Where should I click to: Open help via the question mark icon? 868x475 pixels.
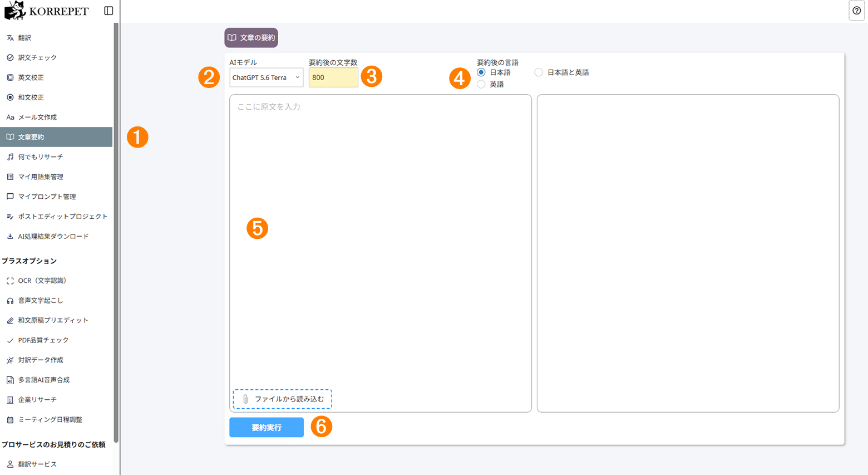[856, 11]
